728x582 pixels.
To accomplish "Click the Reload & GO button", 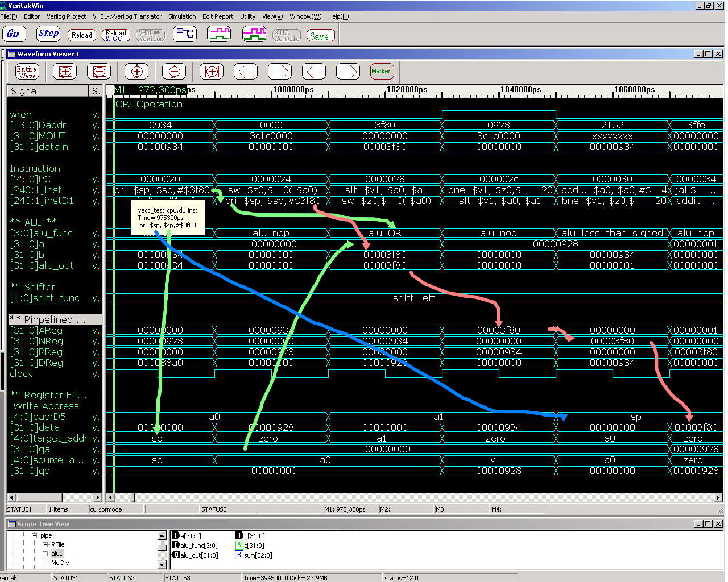I will [x=116, y=35].
